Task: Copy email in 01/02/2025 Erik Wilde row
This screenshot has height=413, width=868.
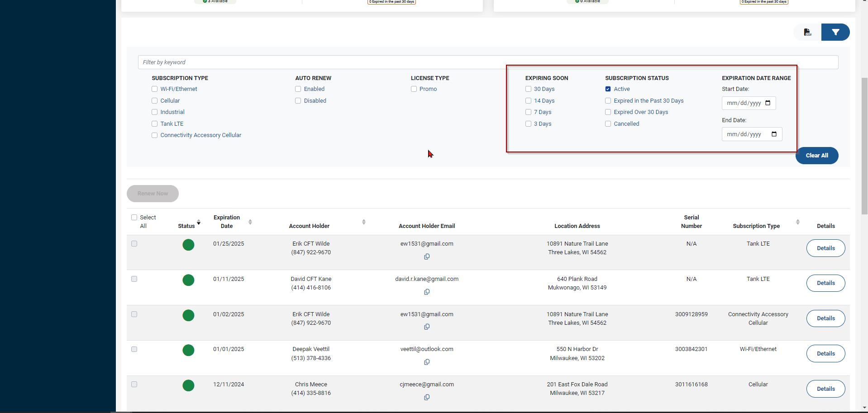Action: pos(427,327)
